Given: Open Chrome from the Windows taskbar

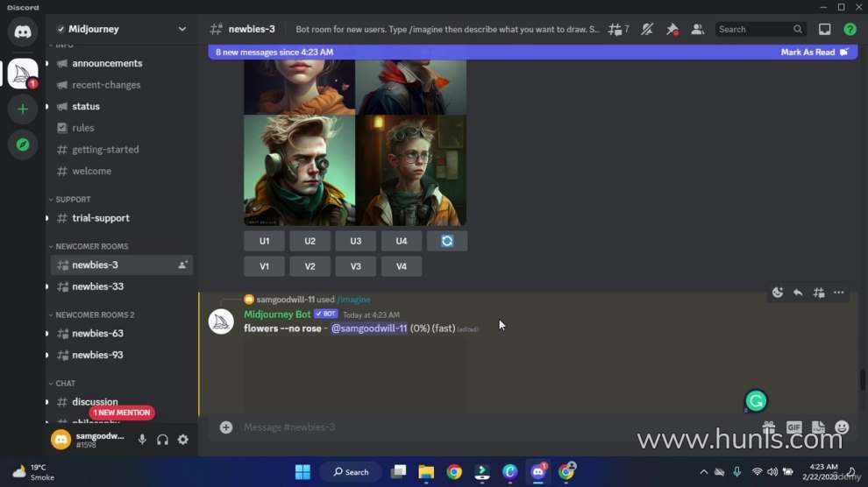Looking at the screenshot, I should tap(454, 472).
